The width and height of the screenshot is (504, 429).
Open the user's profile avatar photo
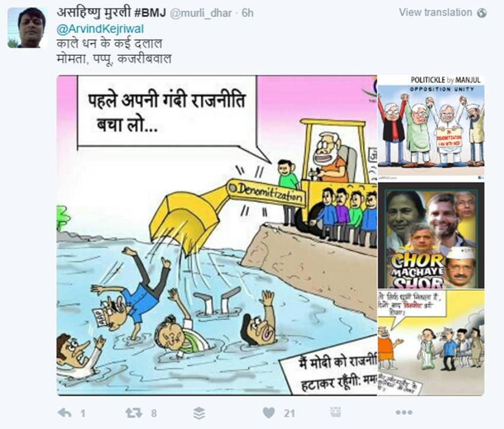click(28, 28)
